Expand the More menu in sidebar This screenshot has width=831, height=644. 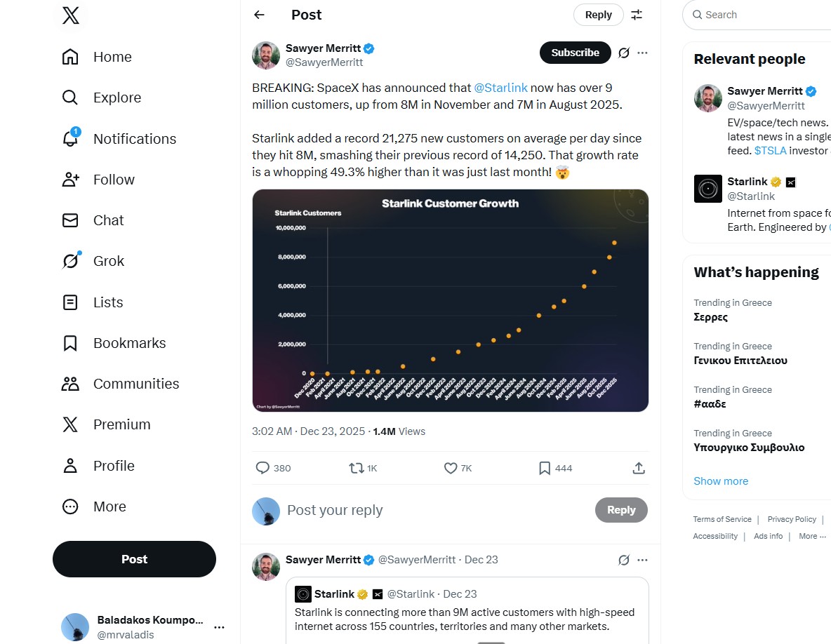point(70,507)
